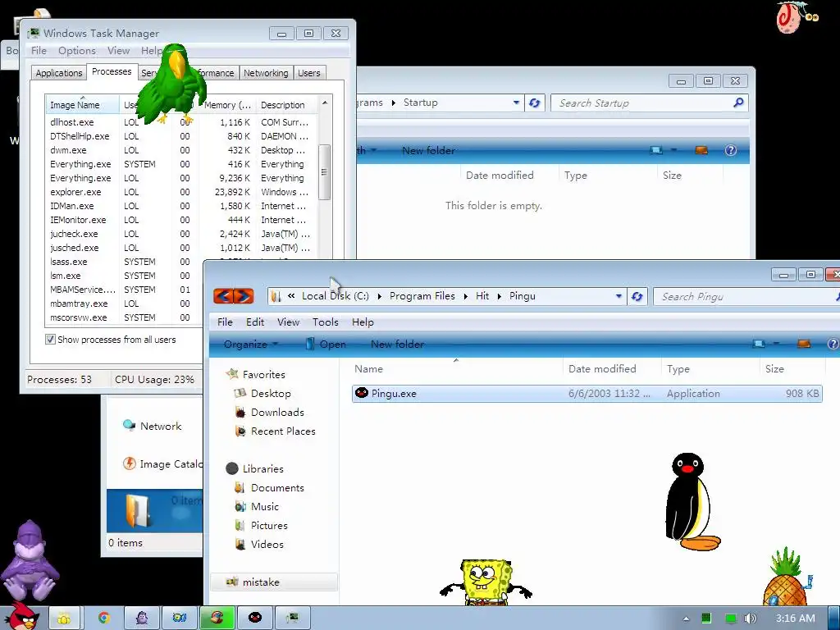Toggle Show processes from all users
This screenshot has width=840, height=630.
(50, 339)
